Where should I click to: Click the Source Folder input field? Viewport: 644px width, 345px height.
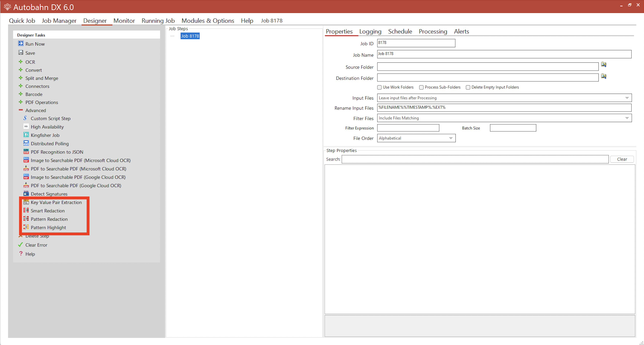[487, 66]
